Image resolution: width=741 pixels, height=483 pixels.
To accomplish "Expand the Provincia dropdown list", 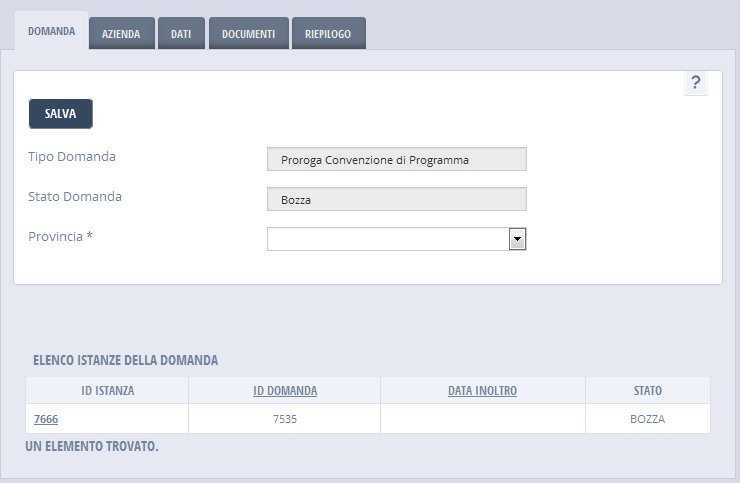I will click(517, 239).
